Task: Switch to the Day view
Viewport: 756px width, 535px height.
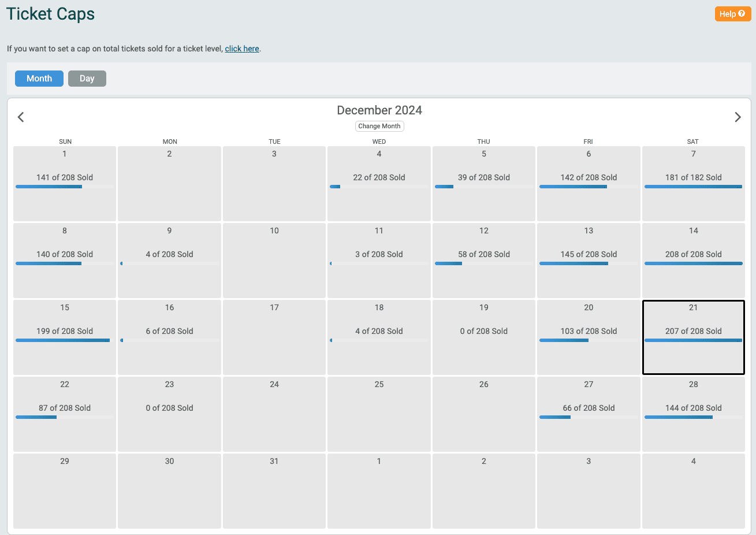Action: (x=87, y=78)
